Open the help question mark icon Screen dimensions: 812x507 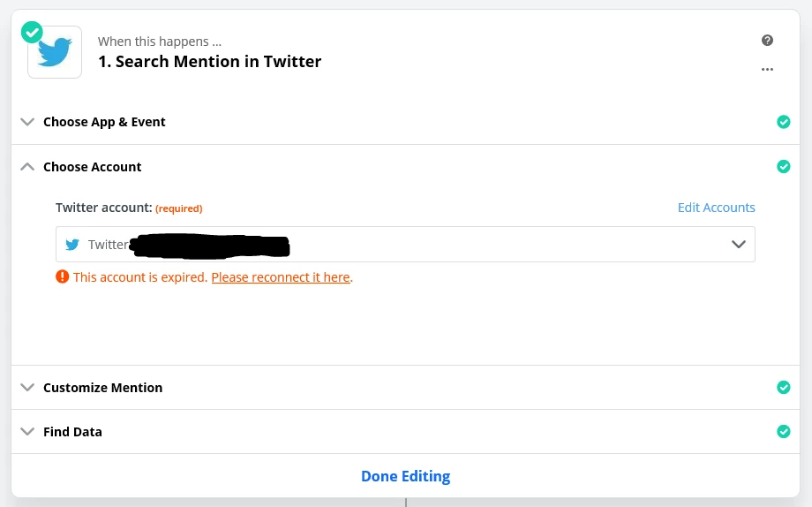pyautogui.click(x=767, y=41)
